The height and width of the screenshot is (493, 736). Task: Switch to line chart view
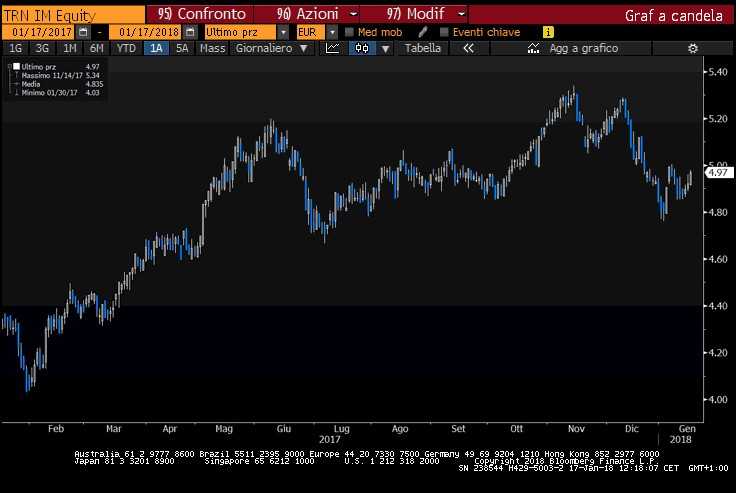pos(332,48)
